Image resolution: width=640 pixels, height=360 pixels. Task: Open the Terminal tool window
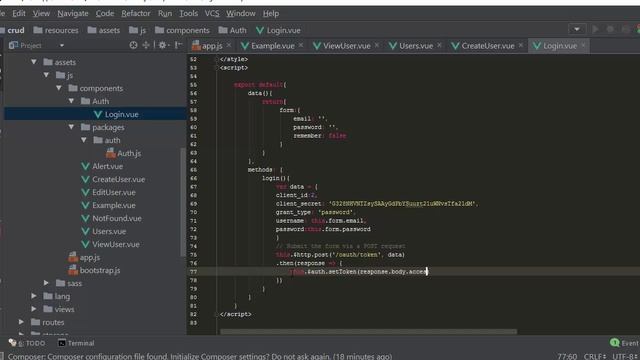tap(76, 343)
